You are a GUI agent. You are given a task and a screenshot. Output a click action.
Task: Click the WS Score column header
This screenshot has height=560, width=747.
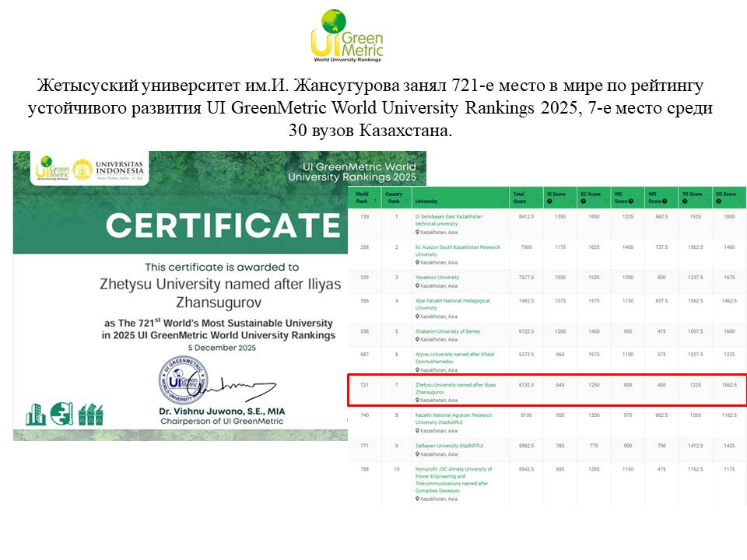[628, 198]
